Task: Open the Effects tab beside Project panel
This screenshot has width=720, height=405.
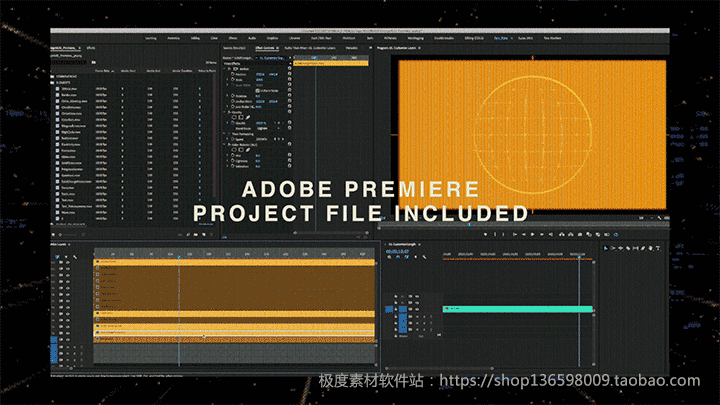Action: [x=91, y=48]
